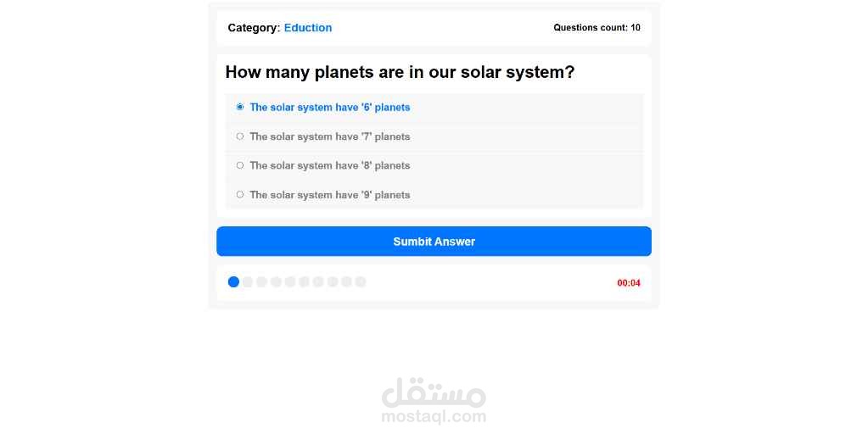Click the seventh progress dot

[318, 282]
